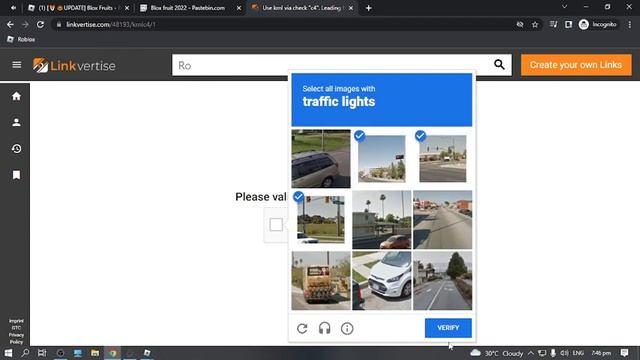The width and height of the screenshot is (640, 360).
Task: Select the white van image tile
Action: (x=382, y=280)
